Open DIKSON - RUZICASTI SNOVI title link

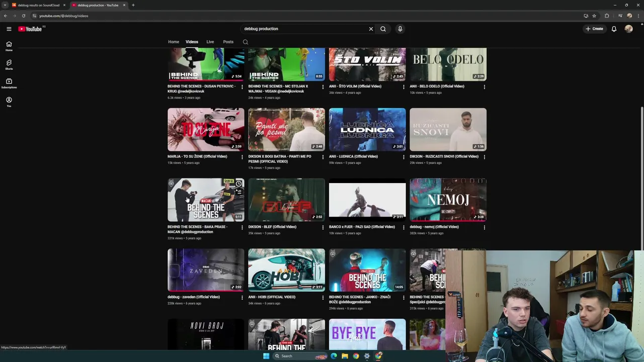point(444,156)
